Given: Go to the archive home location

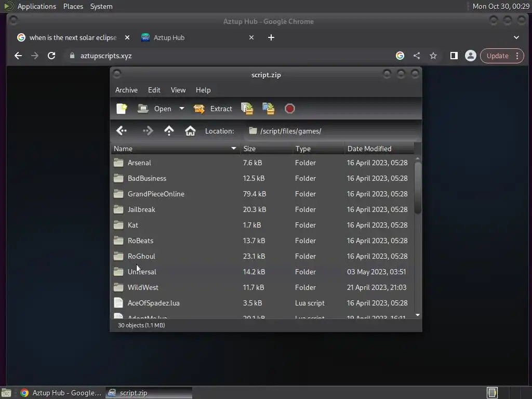Looking at the screenshot, I should [x=190, y=131].
